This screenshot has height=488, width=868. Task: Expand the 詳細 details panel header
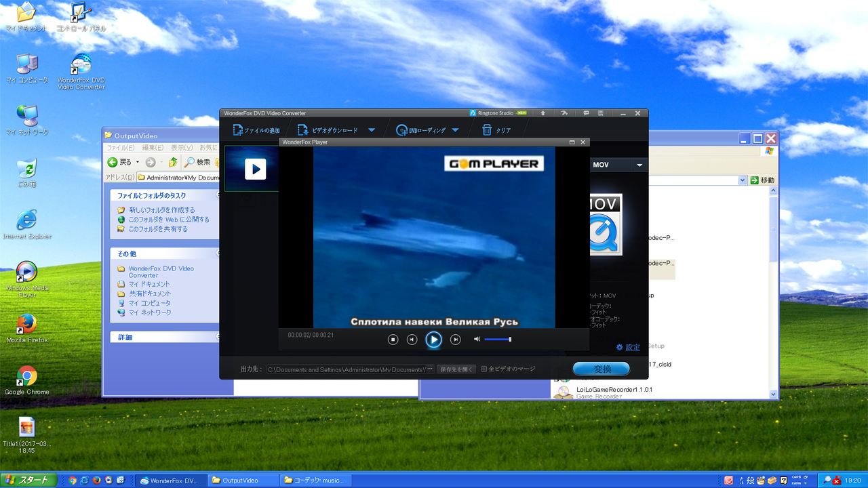166,337
